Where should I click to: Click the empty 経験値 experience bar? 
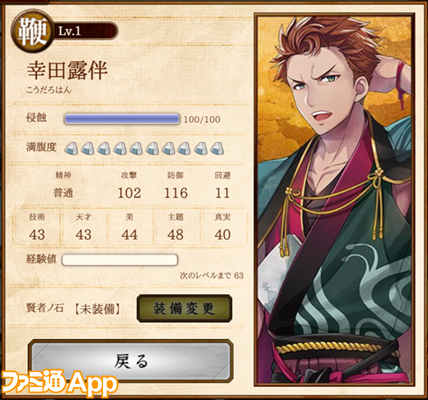click(x=120, y=260)
